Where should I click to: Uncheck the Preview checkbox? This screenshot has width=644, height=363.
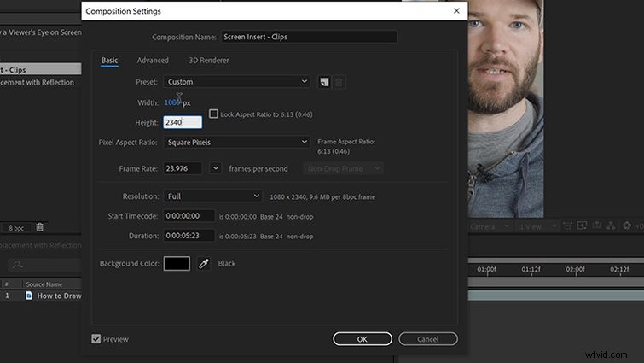(x=96, y=339)
